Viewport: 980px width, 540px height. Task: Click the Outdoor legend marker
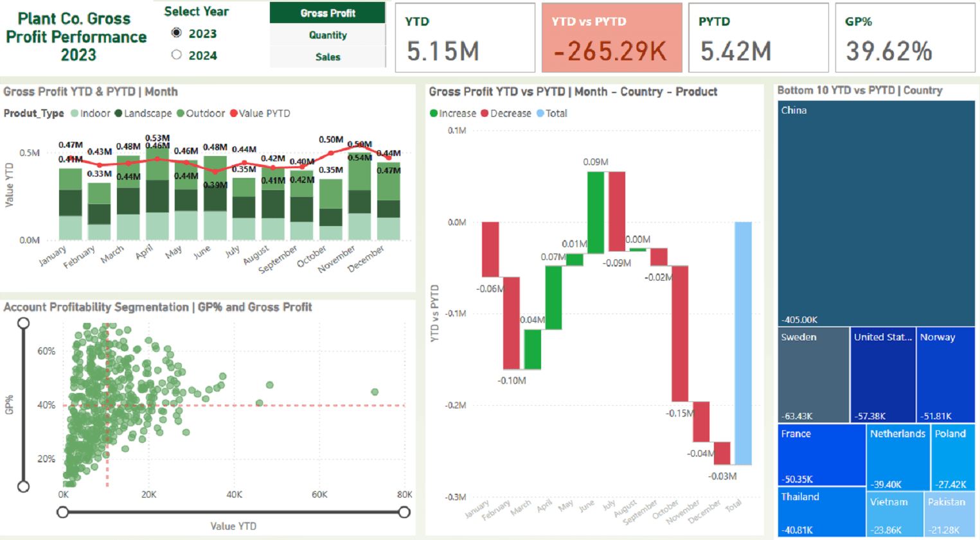pos(181,114)
